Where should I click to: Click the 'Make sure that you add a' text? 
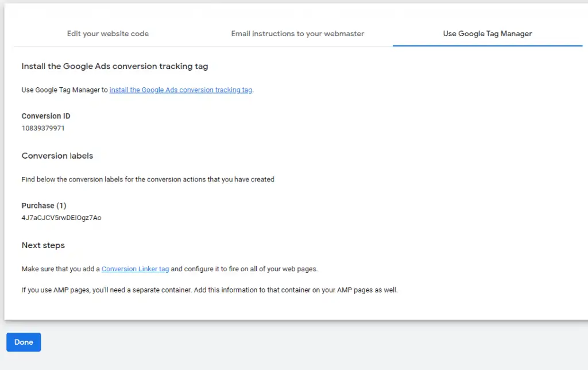(x=61, y=269)
